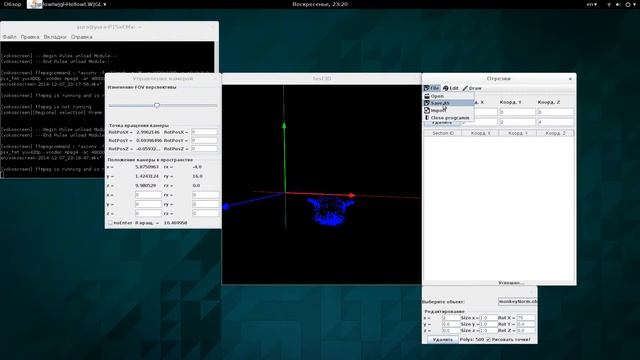The height and width of the screenshot is (360, 640).
Task: Open the volume icon in top bar
Action: [618, 4]
